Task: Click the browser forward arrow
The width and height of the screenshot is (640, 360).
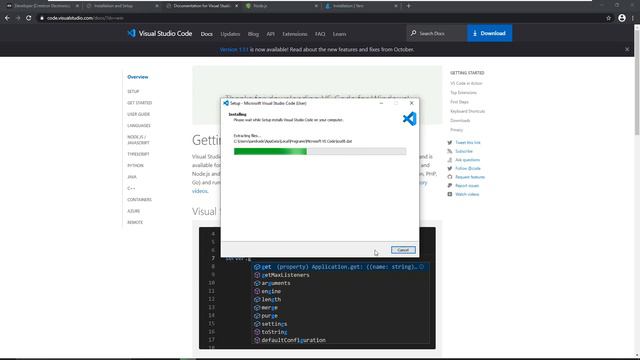Action: click(18, 18)
